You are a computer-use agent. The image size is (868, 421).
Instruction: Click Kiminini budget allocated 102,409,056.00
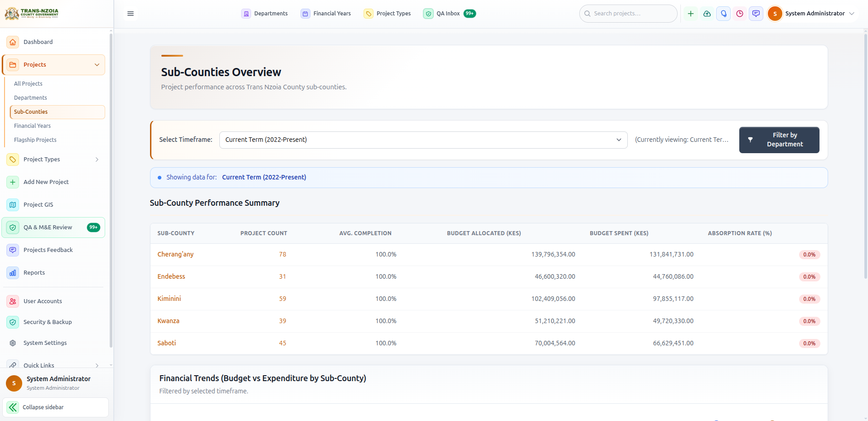tap(553, 299)
